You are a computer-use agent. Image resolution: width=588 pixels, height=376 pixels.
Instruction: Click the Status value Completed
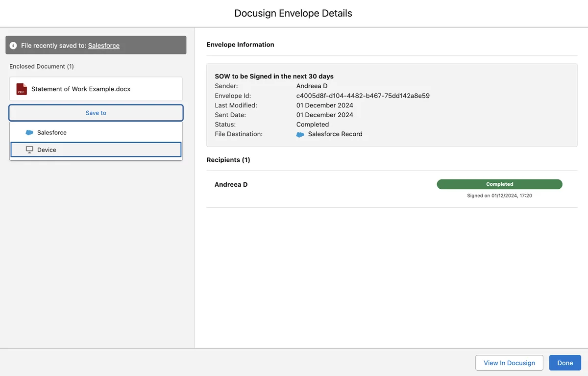[x=313, y=125]
